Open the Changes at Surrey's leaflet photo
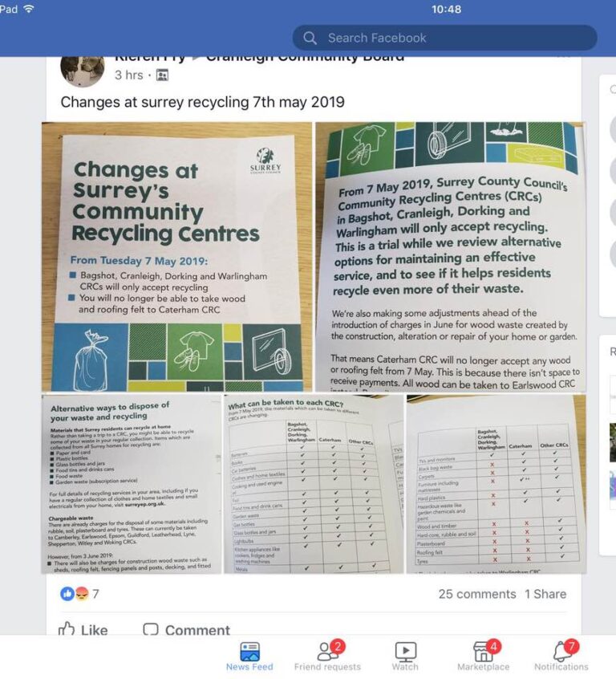The image size is (616, 679). [x=176, y=257]
